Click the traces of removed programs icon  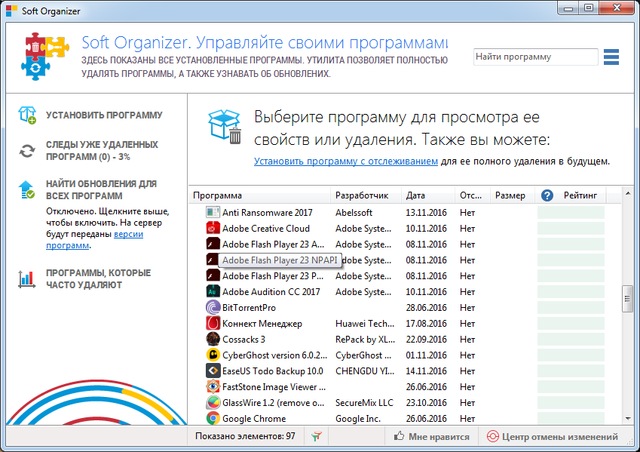coord(27,151)
